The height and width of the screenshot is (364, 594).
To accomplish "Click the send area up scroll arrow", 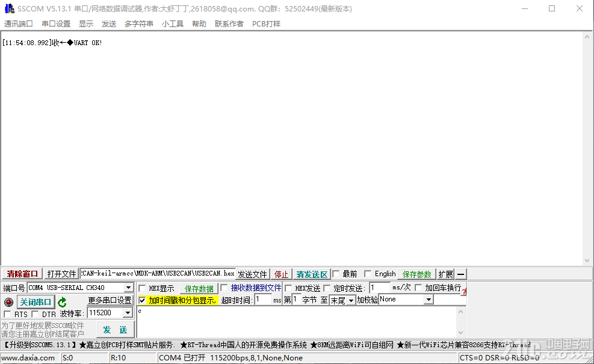I will [x=460, y=312].
